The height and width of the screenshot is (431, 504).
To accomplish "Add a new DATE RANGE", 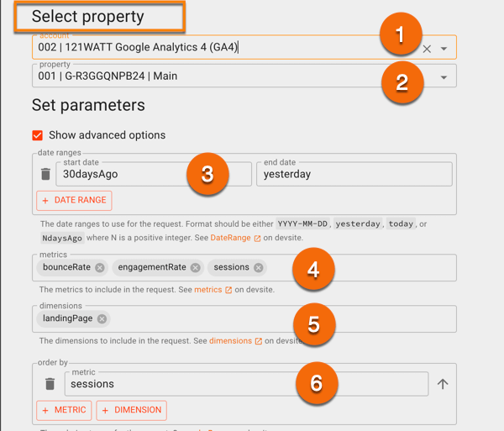I will pyautogui.click(x=75, y=201).
